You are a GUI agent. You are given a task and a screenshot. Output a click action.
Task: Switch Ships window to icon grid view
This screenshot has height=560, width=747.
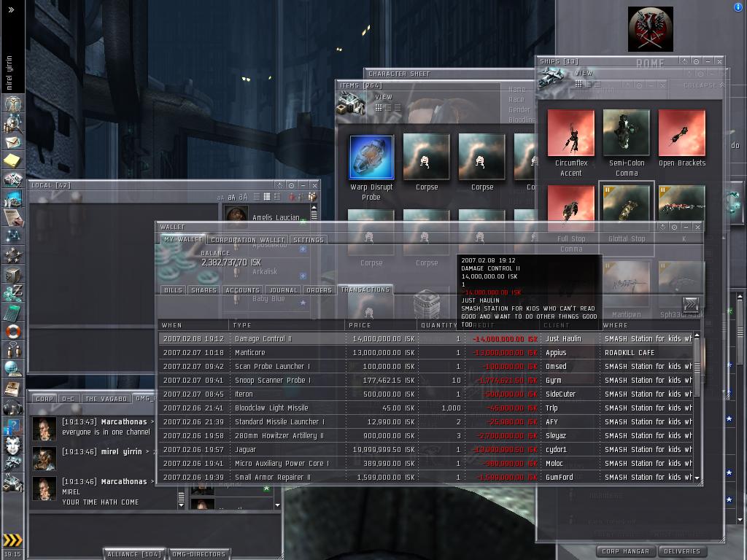click(578, 84)
